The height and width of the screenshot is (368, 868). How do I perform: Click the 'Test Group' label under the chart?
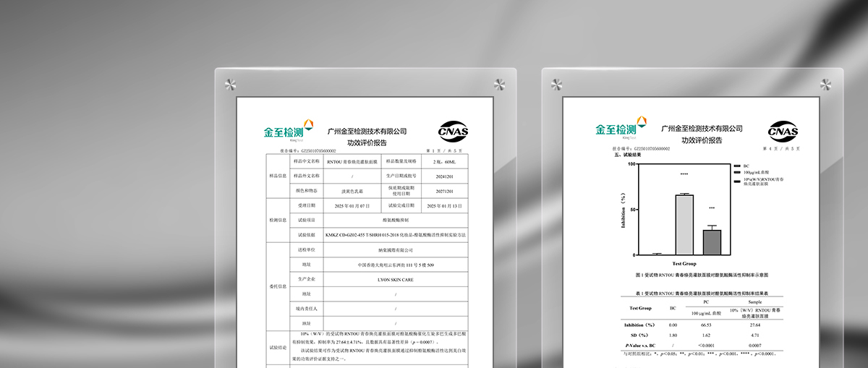(x=684, y=264)
